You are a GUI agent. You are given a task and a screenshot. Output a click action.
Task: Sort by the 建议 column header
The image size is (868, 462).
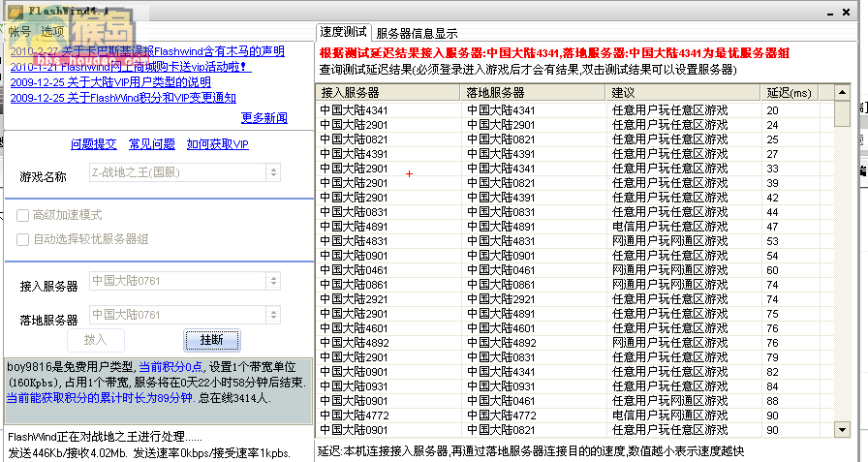click(683, 92)
